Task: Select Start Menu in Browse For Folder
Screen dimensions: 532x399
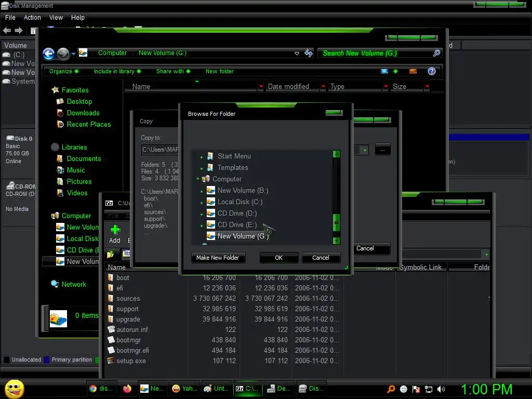Action: [x=234, y=156]
